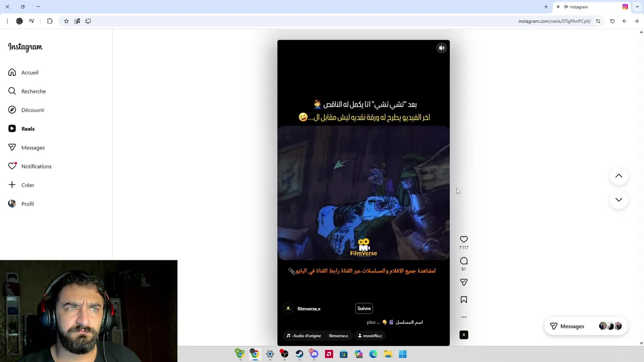Screen dimensions: 644x362
Task: Open site information tune icon
Action: point(598,21)
